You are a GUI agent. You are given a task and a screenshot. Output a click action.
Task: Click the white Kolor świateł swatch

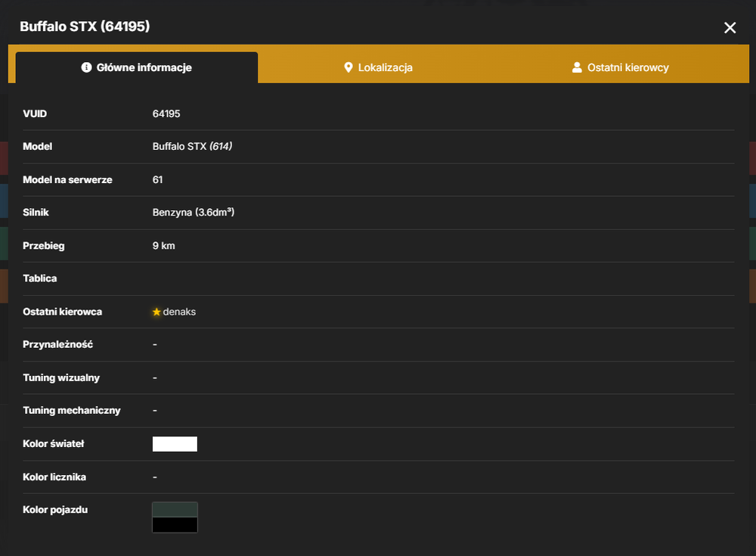pos(175,444)
